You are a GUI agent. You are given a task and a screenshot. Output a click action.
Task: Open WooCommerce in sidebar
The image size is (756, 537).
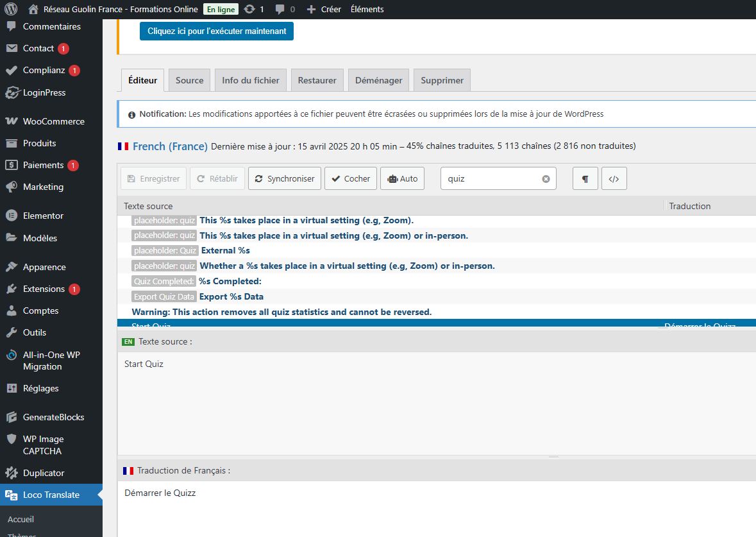click(53, 121)
